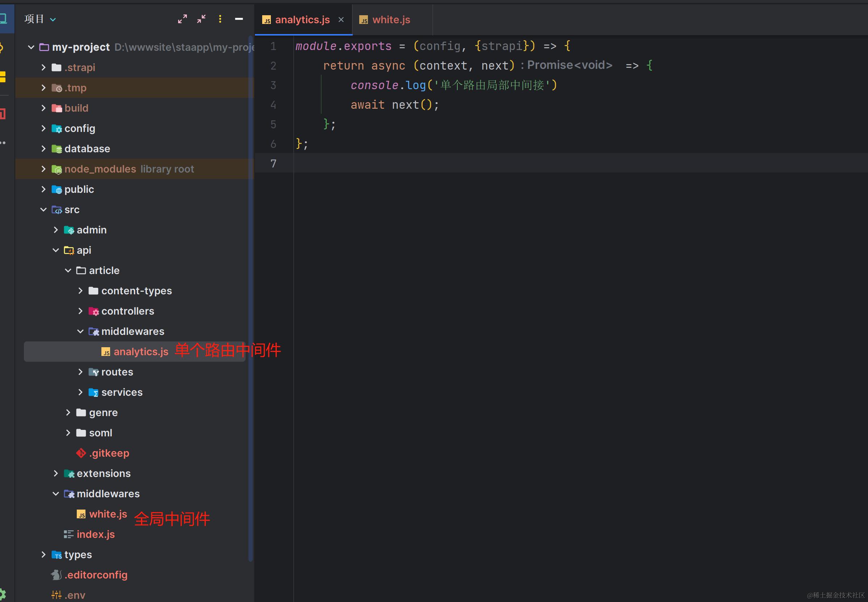Viewport: 868px width, 602px height.
Task: Close the analytics.js editor tab
Action: 341,20
